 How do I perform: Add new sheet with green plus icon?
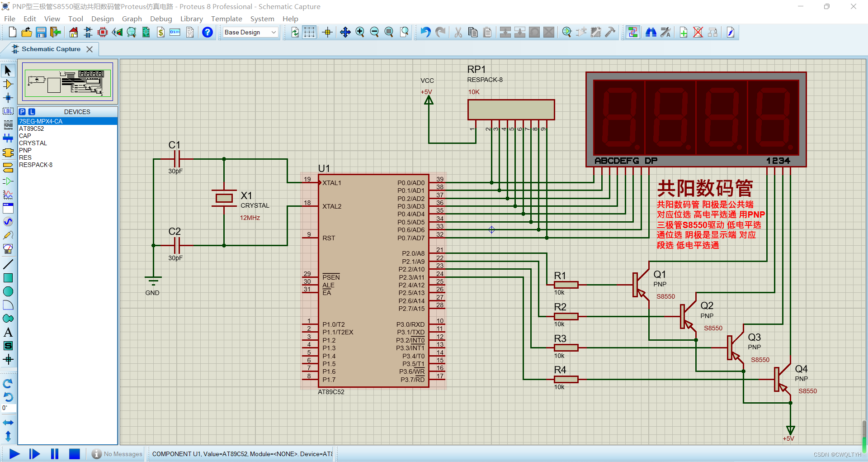(x=684, y=32)
